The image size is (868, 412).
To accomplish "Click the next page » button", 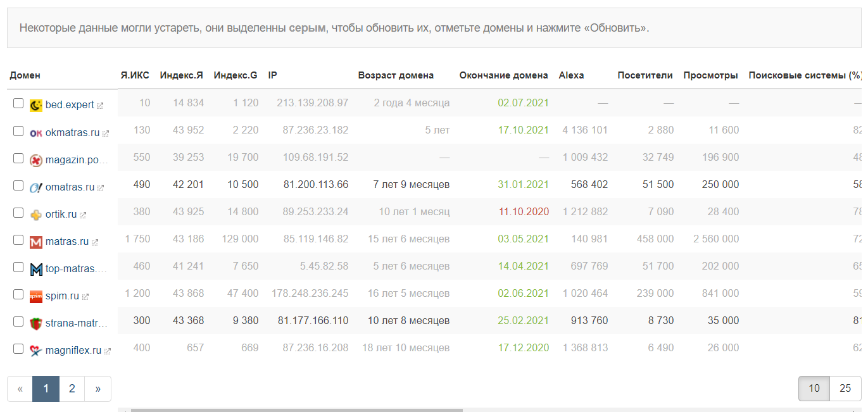I will pos(98,389).
